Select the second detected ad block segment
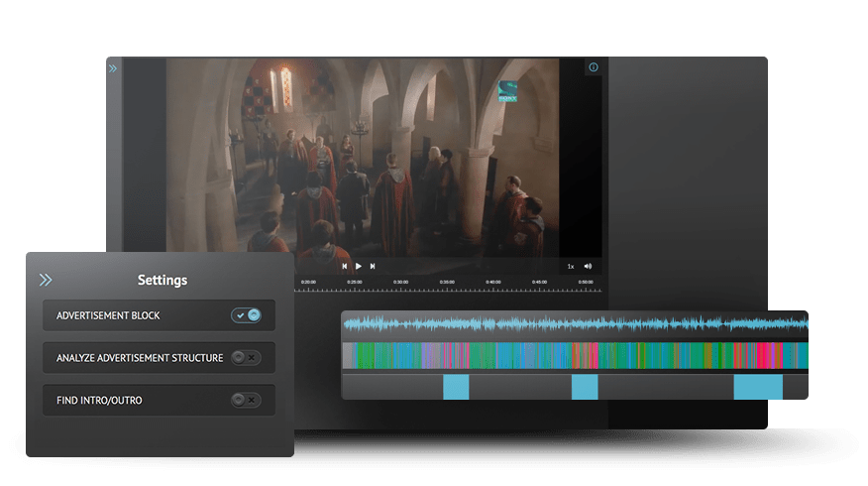 coord(585,387)
